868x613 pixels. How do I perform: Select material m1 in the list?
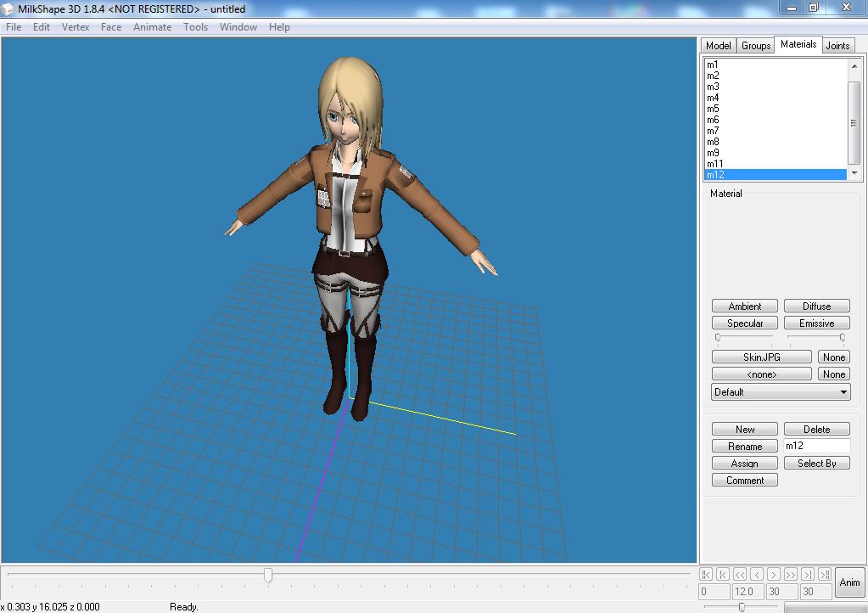[776, 65]
